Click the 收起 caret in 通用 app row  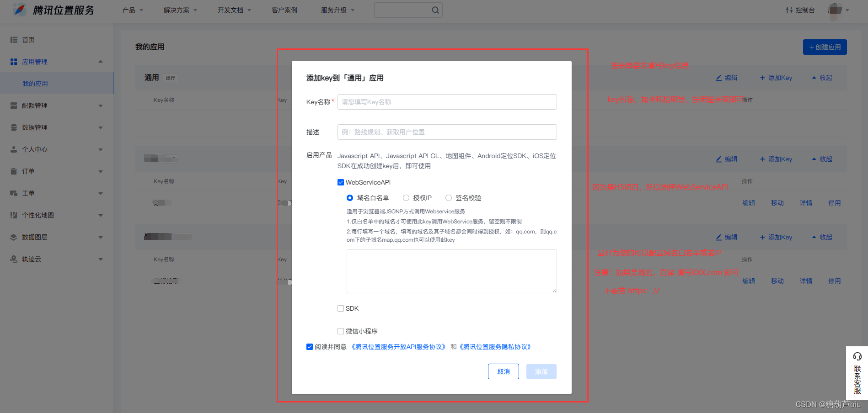(x=814, y=78)
